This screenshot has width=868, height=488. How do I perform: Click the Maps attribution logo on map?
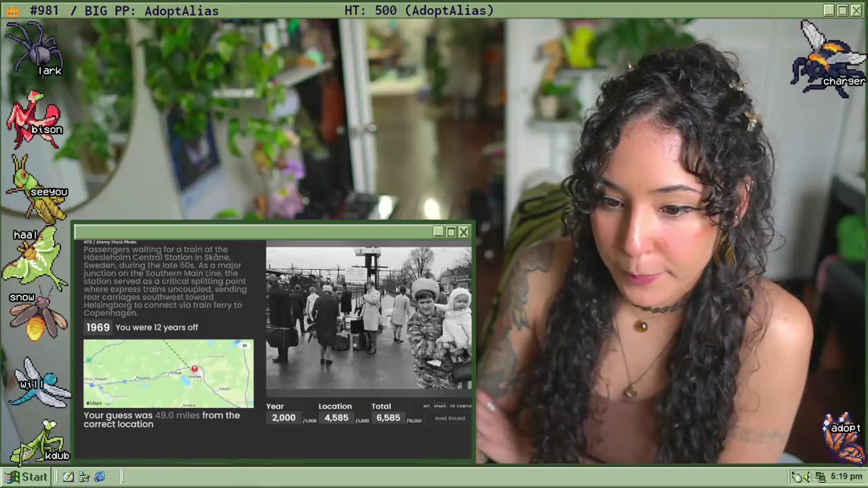click(94, 403)
